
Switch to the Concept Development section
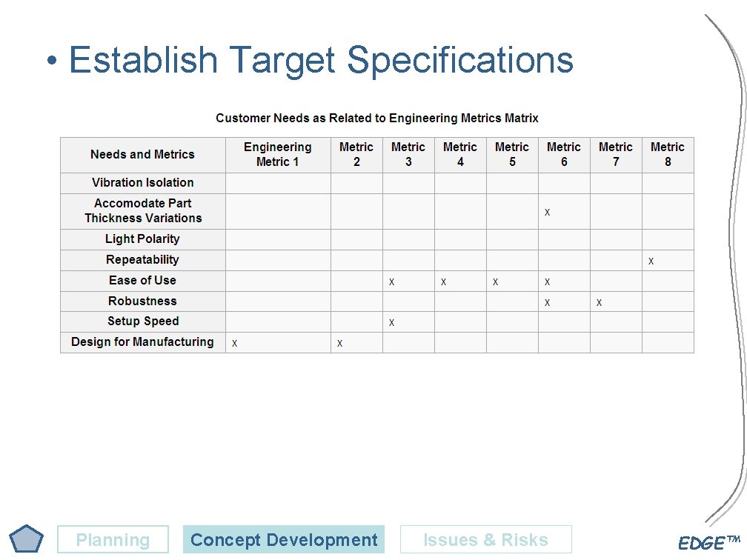[x=285, y=540]
